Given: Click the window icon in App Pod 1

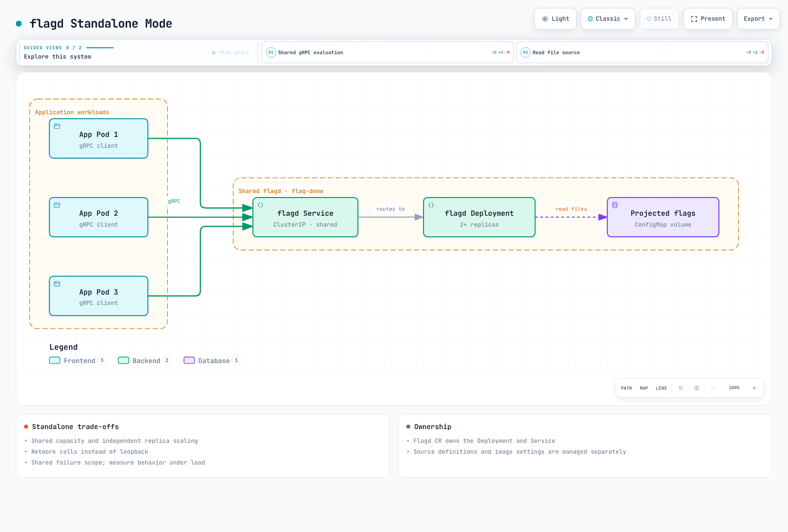Looking at the screenshot, I should pos(57,127).
